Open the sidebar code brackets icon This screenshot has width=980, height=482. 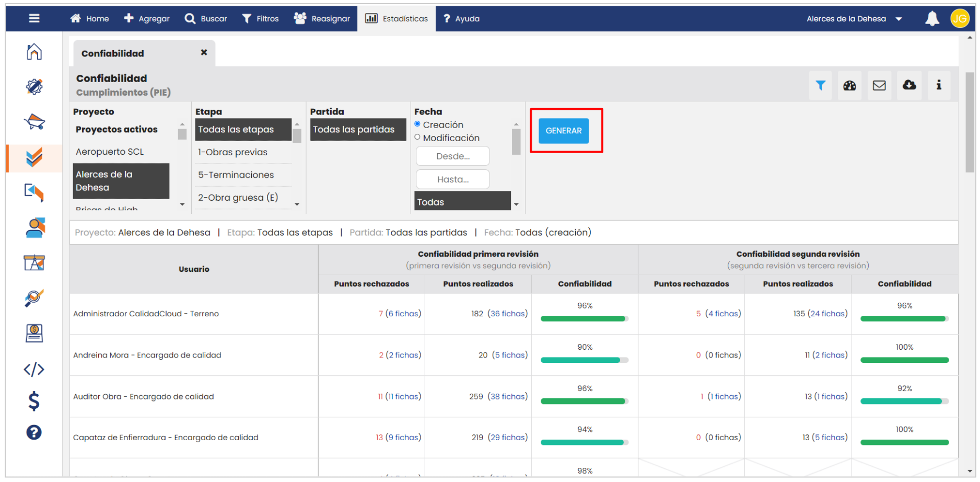pyautogui.click(x=34, y=370)
